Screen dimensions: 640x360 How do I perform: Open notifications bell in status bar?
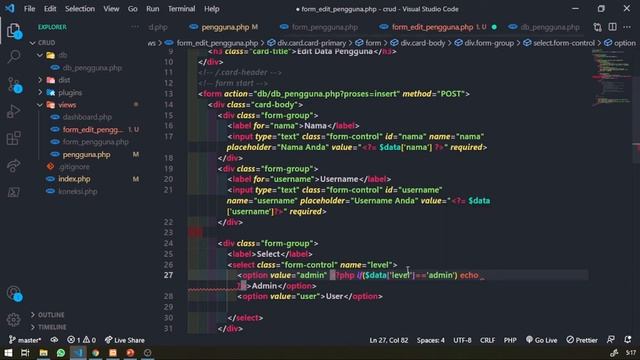(x=628, y=340)
